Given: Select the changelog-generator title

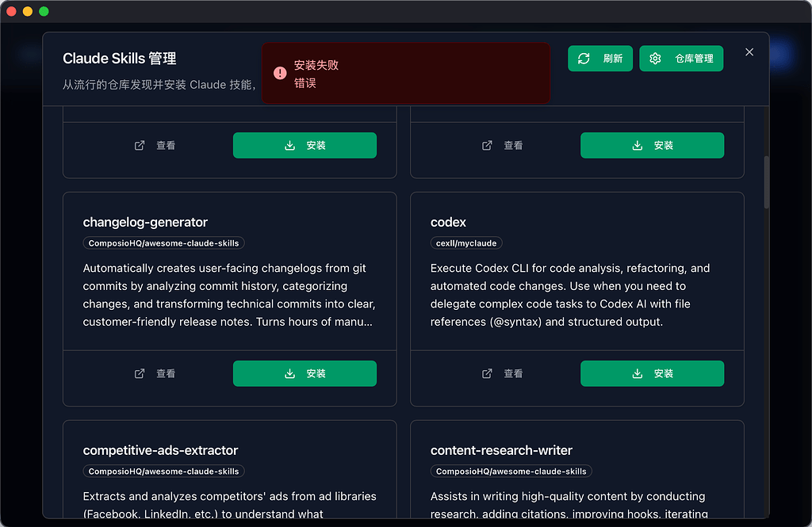Looking at the screenshot, I should point(145,222).
